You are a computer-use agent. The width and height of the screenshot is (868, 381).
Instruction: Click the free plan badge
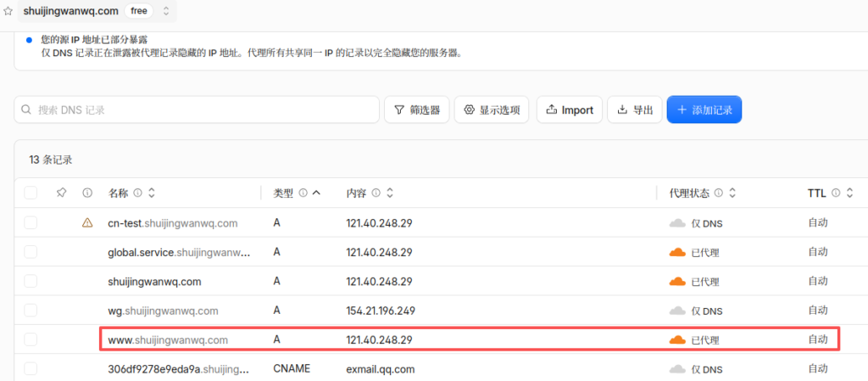click(138, 11)
